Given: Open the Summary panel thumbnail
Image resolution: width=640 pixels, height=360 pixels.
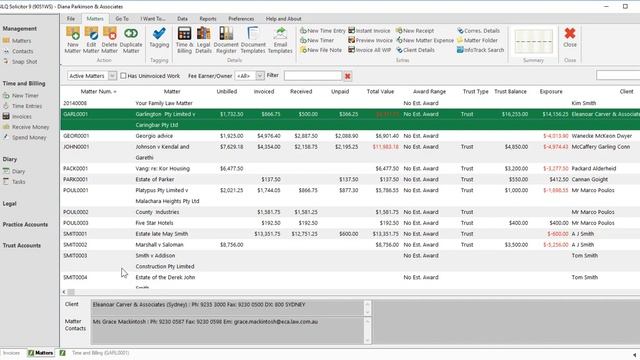Looking at the screenshot, I should coord(533,42).
